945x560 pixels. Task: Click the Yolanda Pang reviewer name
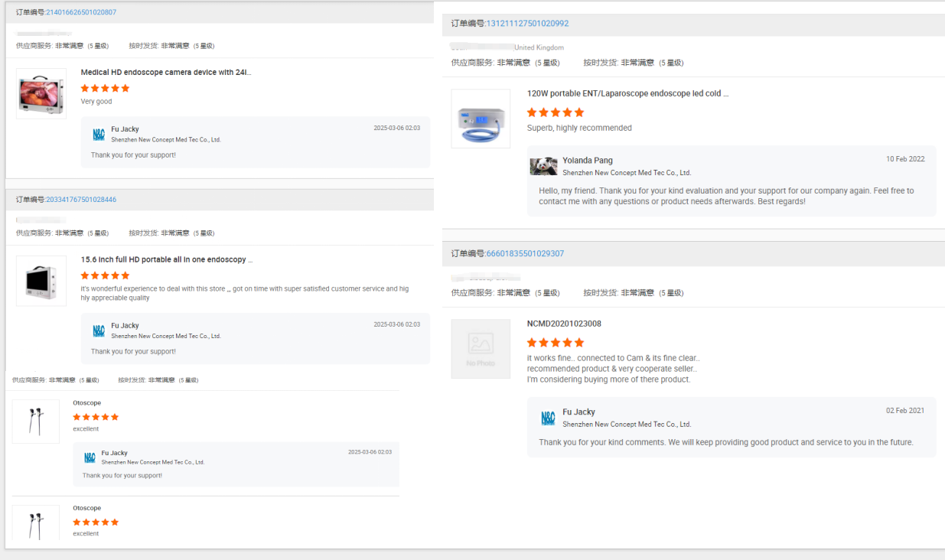pos(588,161)
